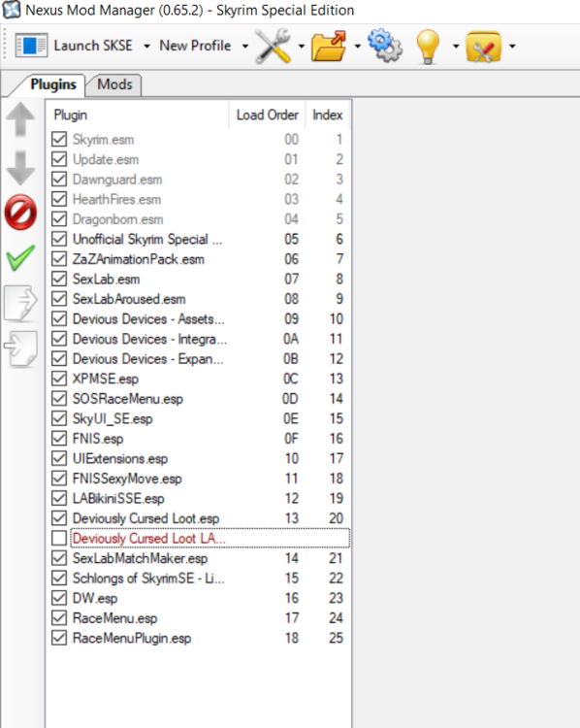Screen dimensions: 580x728
Task: Select Unofficial Skyrim Special plugin row
Action: (199, 239)
